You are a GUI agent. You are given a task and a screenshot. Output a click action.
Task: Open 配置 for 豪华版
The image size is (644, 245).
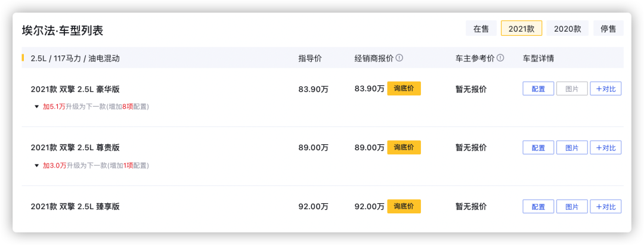[x=538, y=89]
